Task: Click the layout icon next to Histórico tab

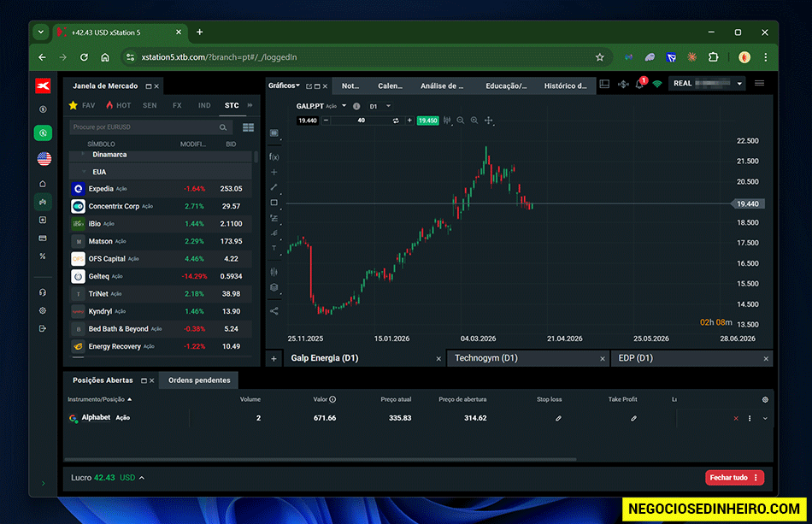Action: click(x=604, y=84)
